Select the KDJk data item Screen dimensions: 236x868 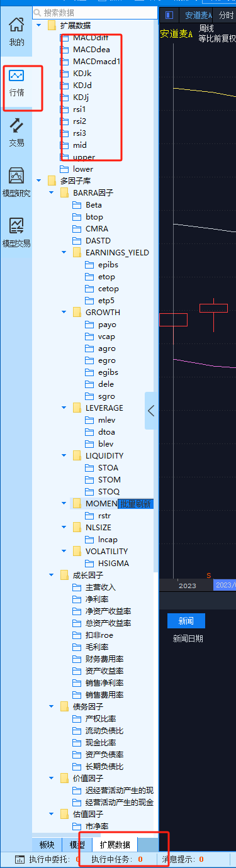[82, 73]
